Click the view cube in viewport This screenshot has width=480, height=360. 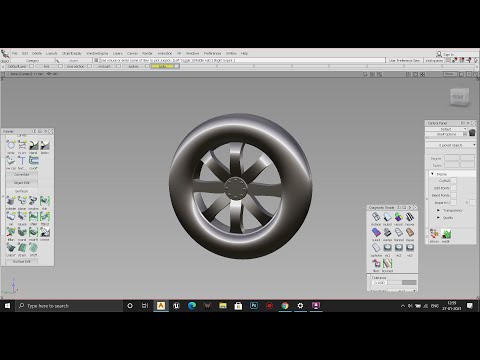click(459, 97)
